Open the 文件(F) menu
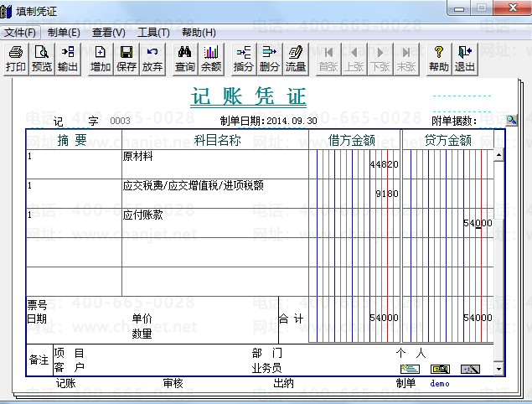This screenshot has width=532, height=404. 20,33
